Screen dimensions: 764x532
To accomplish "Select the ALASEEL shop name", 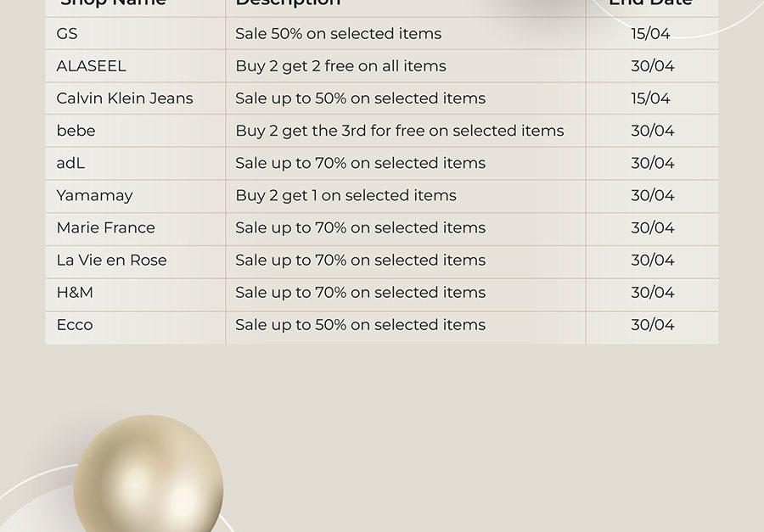I will point(91,66).
